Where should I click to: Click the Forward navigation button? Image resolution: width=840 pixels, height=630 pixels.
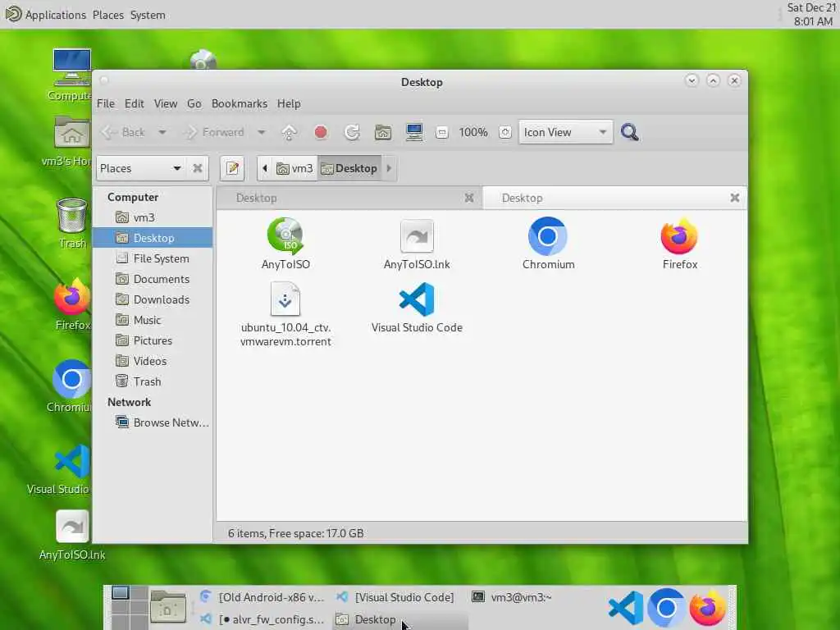[x=214, y=132]
